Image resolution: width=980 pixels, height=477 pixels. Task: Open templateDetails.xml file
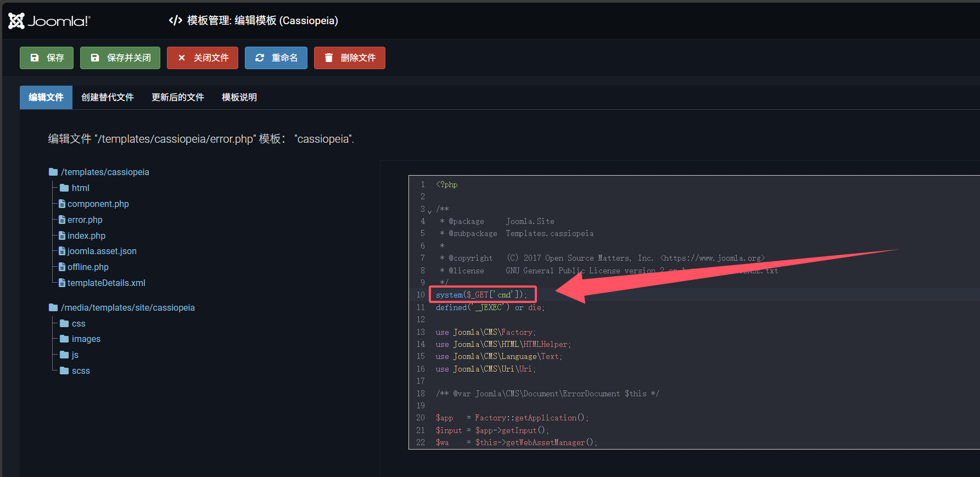point(106,283)
